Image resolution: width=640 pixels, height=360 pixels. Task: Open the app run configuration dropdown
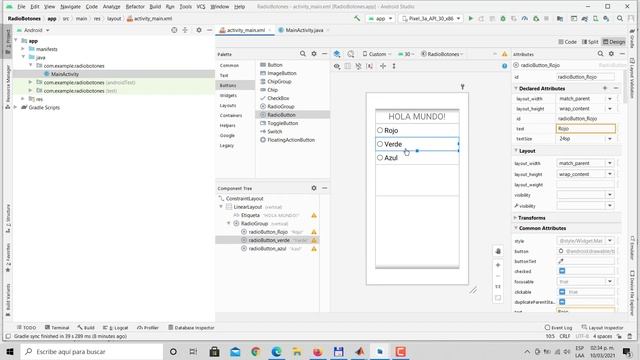380,18
